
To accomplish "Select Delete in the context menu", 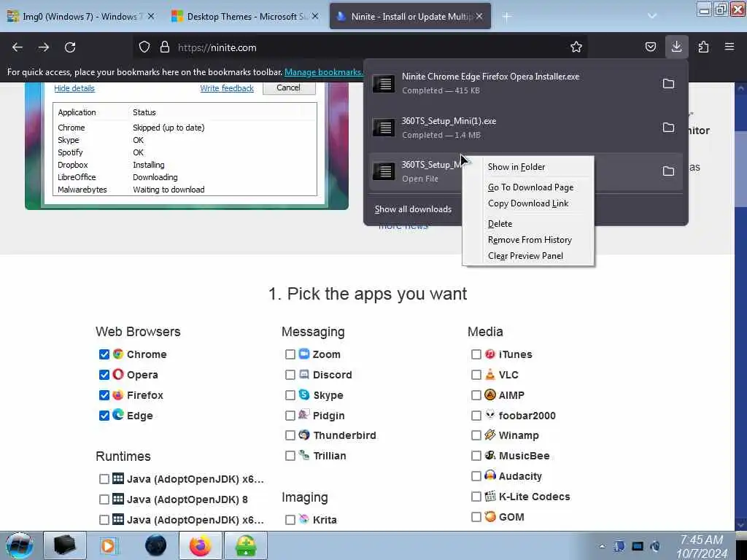I will coord(528,224).
